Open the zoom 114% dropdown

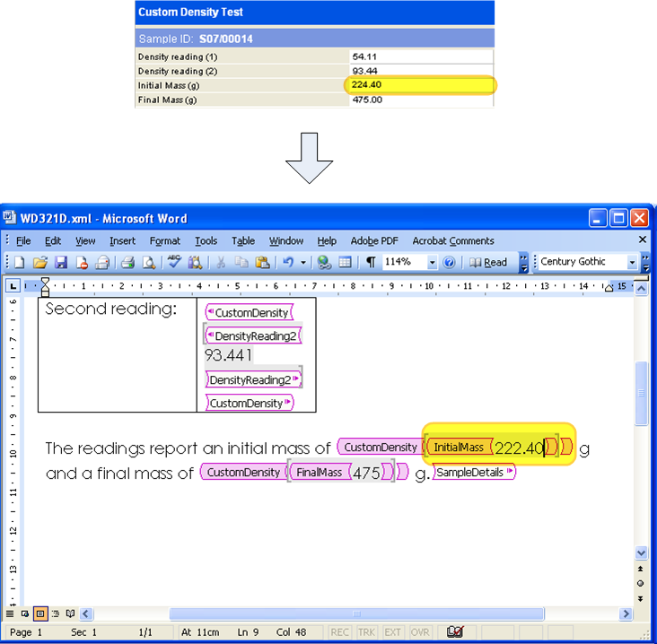[x=432, y=262]
